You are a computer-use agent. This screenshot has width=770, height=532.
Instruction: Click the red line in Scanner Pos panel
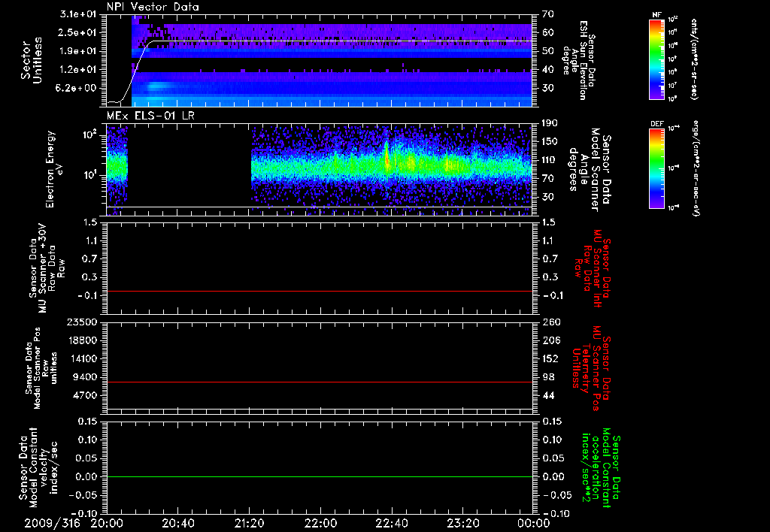point(320,382)
